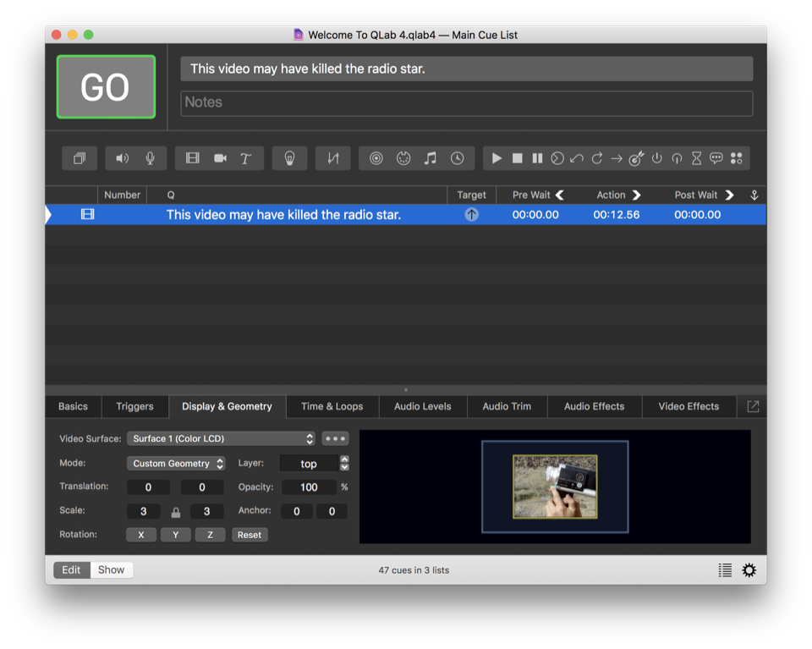Open the Video Surface dropdown

click(221, 438)
